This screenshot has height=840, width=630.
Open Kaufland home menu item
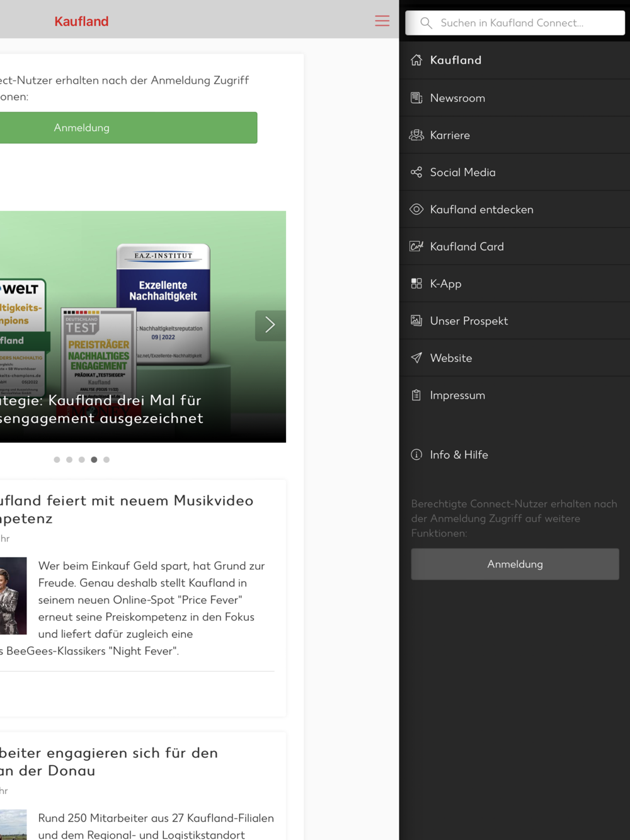point(515,60)
